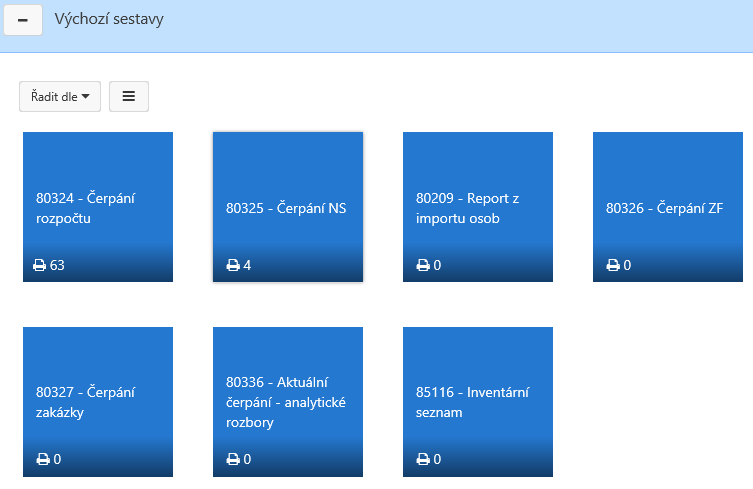Open report 80324 - Čerpání rozpočtu tile
Screen dimensions: 753x489
(98, 207)
